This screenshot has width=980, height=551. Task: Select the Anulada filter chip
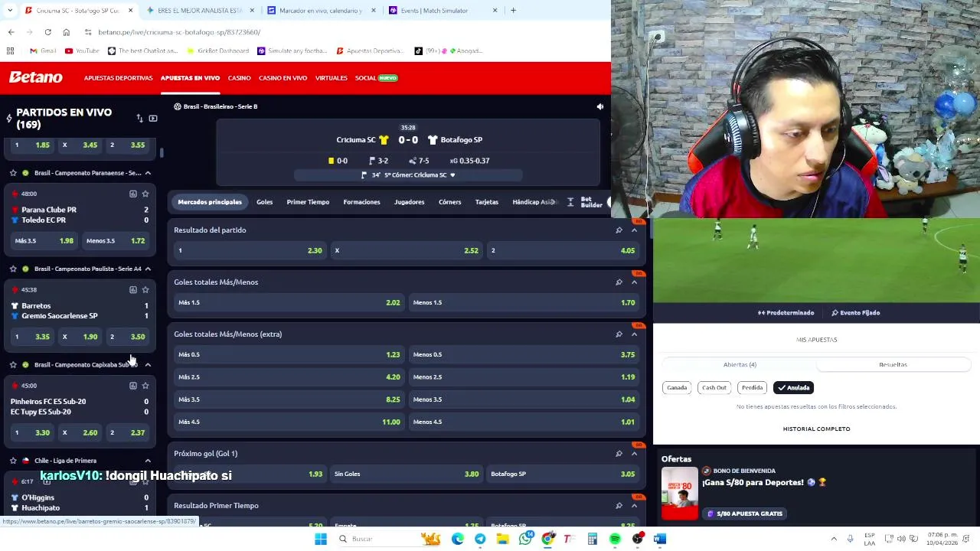click(793, 388)
